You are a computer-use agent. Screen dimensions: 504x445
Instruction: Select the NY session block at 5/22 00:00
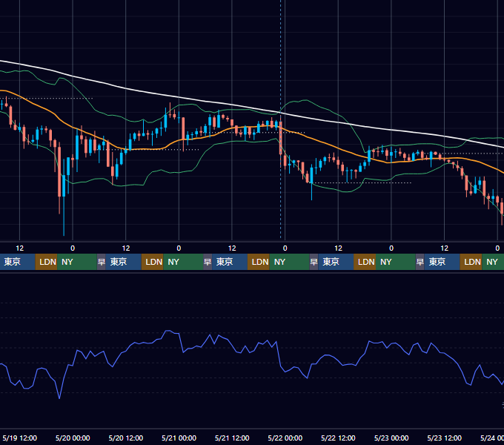[x=289, y=262]
